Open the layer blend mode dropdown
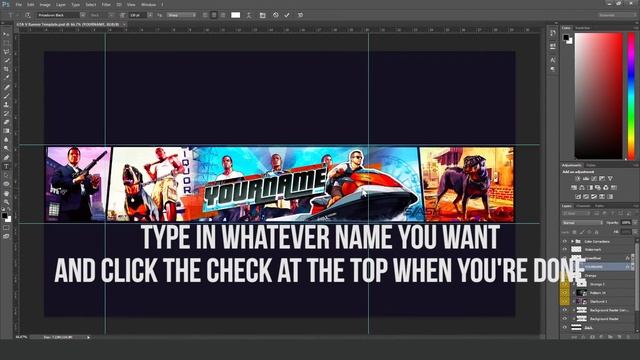Screen dimensions: 640x360 pos(582,223)
